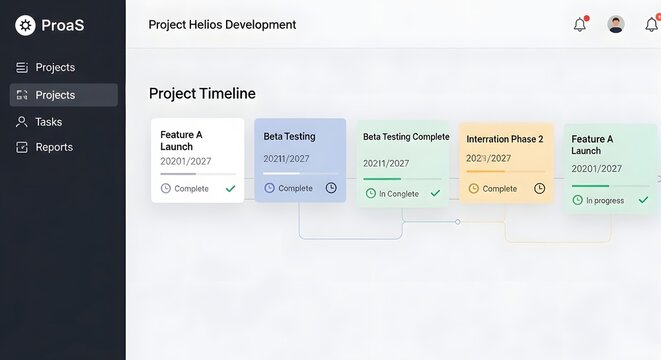661x360 pixels.
Task: Select the Feature A Launch title in the green card
Action: click(592, 145)
